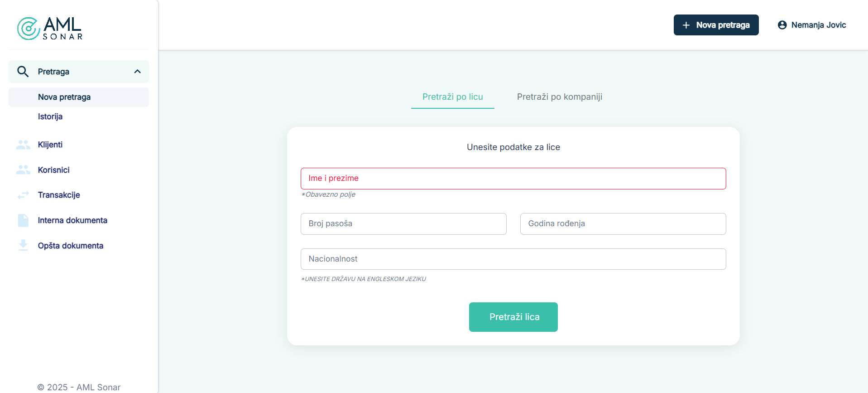Open the Transakcije sidebar link
This screenshot has width=868, height=393.
click(59, 195)
